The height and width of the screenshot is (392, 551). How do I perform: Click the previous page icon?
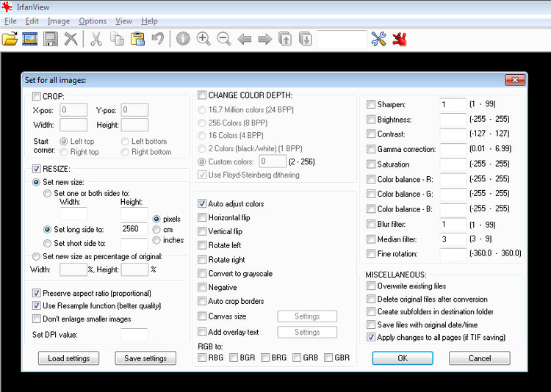[x=285, y=39]
